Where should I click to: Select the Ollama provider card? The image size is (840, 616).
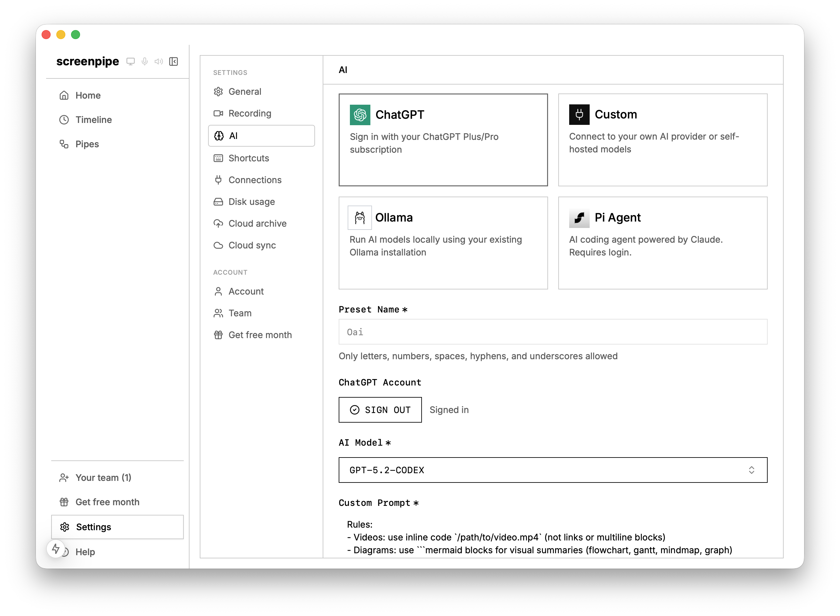click(443, 243)
